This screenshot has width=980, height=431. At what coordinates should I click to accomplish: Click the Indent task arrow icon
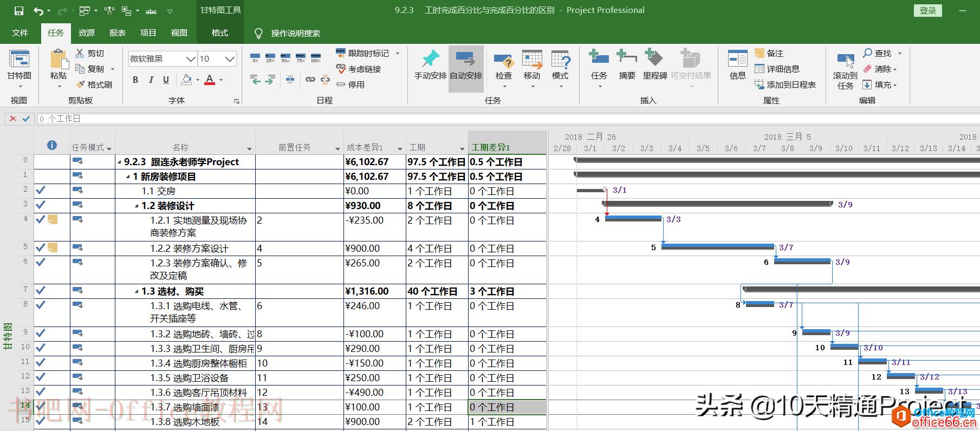269,80
